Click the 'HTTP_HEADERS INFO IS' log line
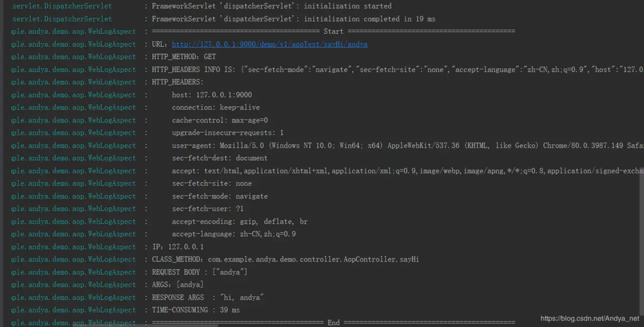The image size is (644, 327). pos(398,70)
